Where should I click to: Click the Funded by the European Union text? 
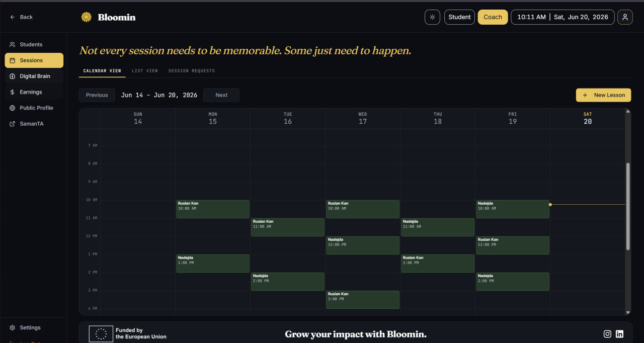click(x=141, y=334)
